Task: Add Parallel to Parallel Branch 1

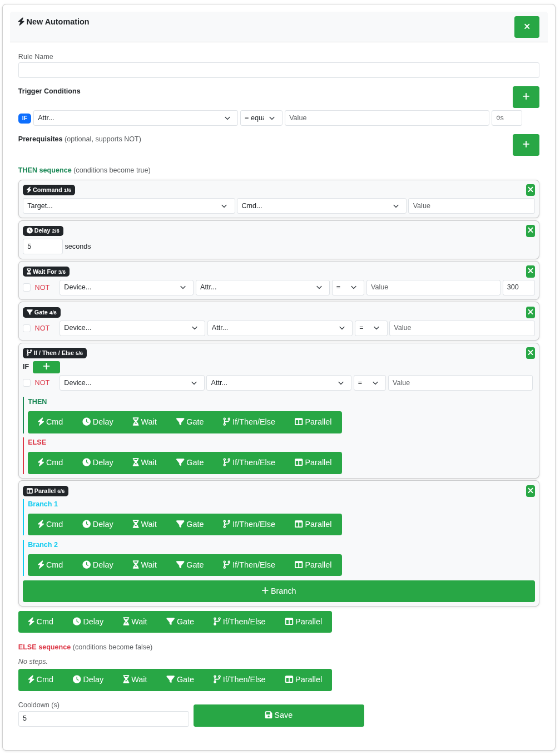Action: 313,524
